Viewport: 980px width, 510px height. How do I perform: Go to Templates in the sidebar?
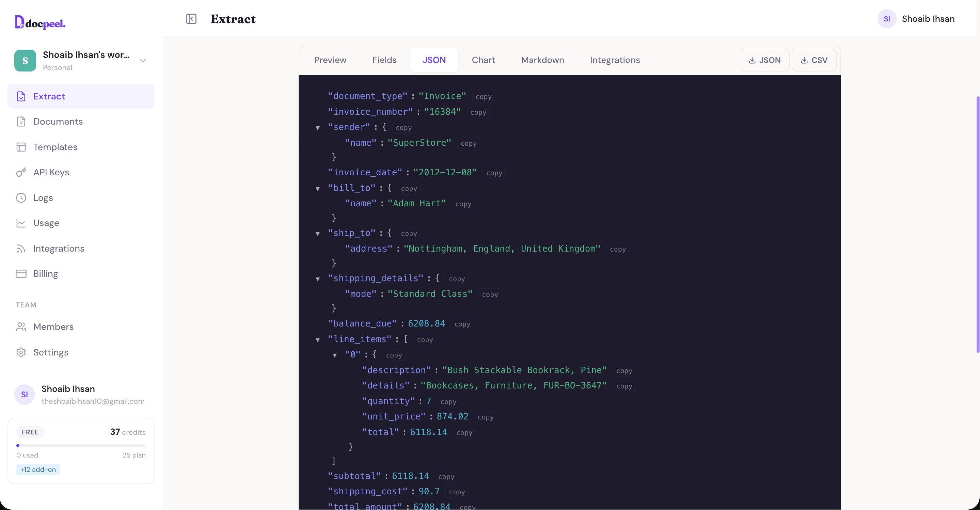click(81, 147)
